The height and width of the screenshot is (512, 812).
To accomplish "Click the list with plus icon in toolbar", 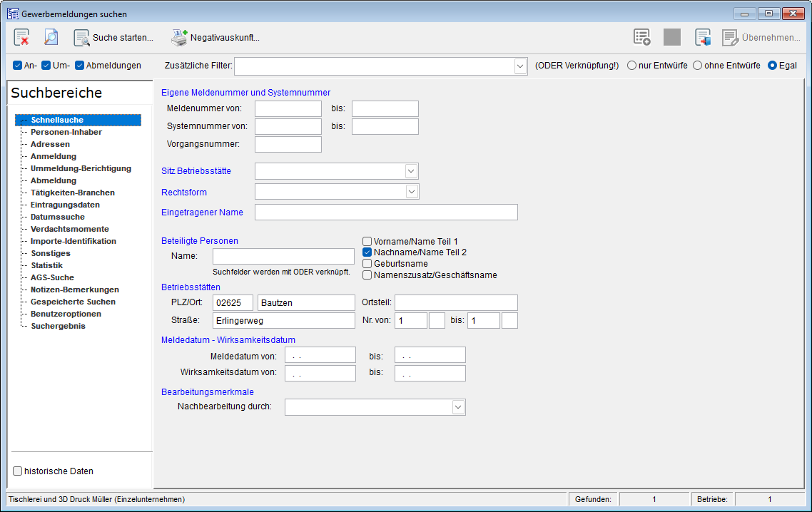I will pos(641,37).
